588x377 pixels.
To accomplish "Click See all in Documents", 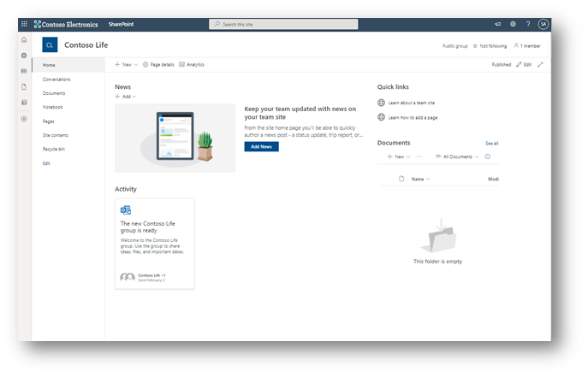I will [x=492, y=144].
